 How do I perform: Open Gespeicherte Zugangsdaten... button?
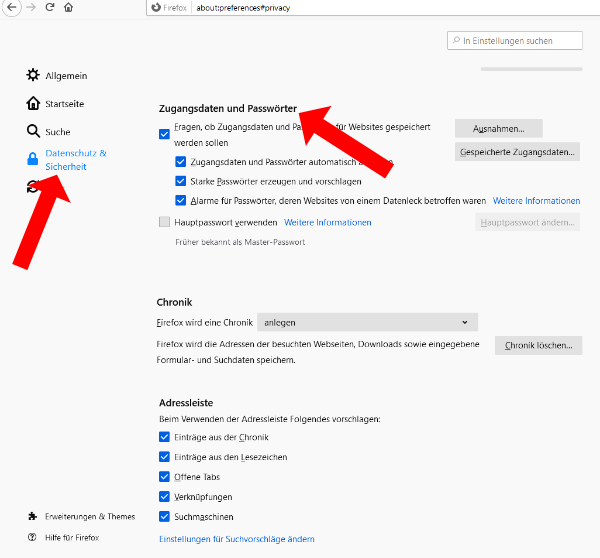(x=517, y=152)
